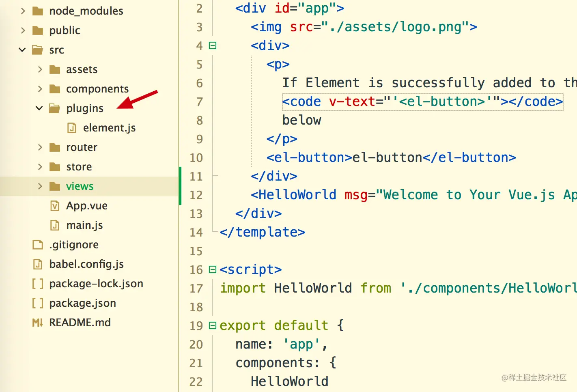
Task: Click the App.vue Vue file icon
Action: coord(55,206)
